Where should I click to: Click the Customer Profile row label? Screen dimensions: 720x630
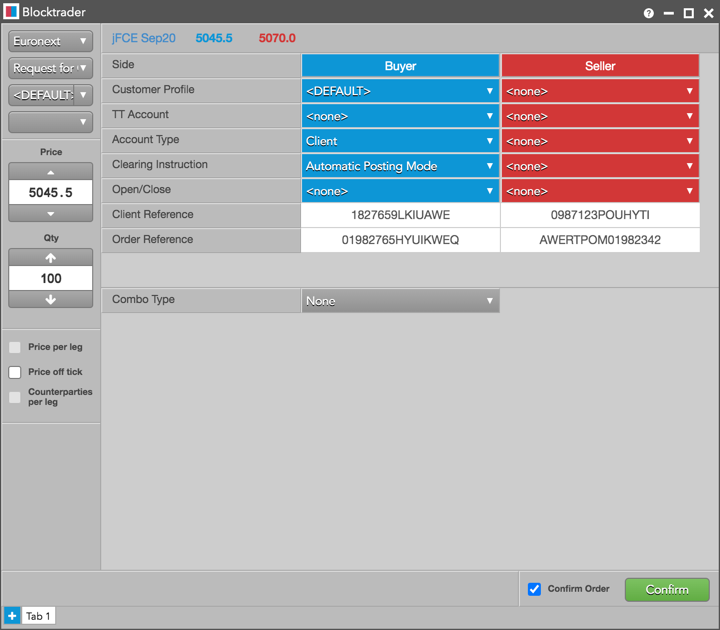click(153, 89)
